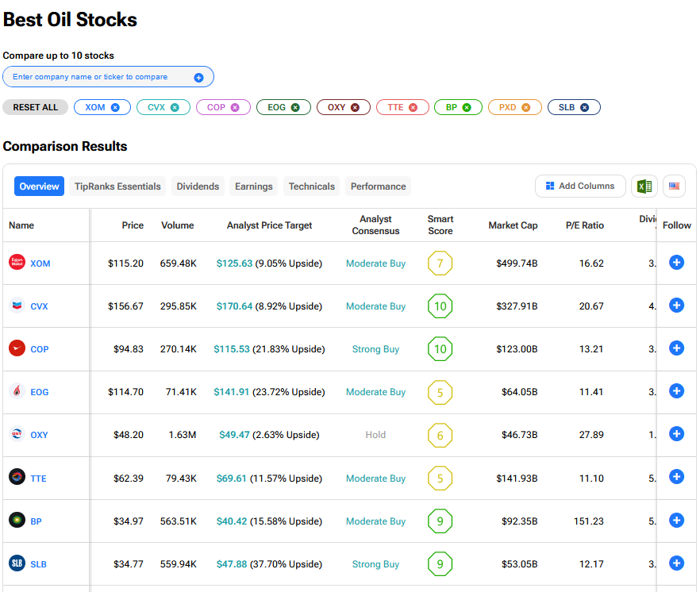This screenshot has width=700, height=592.
Task: Remove XOM chip with its x icon
Action: click(x=115, y=108)
